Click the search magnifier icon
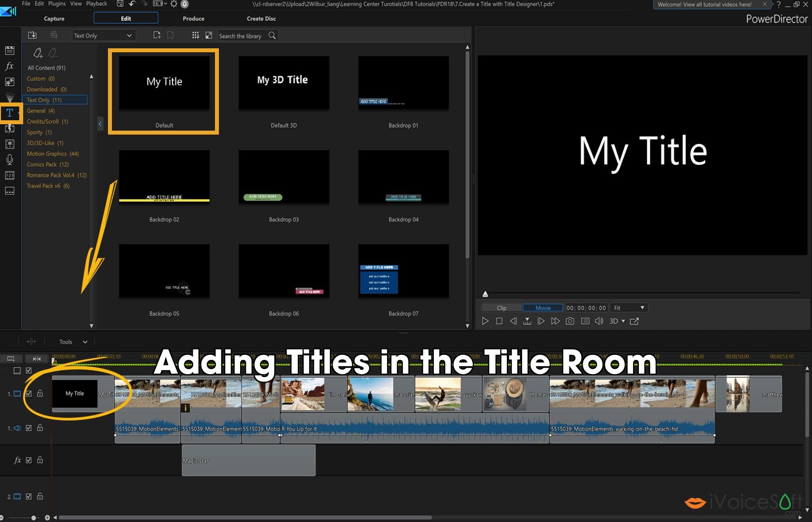 (272, 35)
